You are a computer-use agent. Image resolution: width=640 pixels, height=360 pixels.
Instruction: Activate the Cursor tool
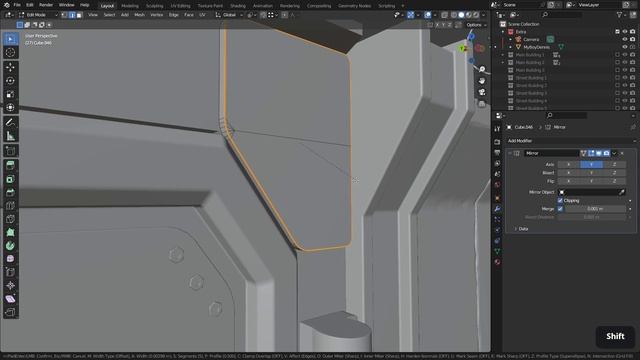(10, 52)
